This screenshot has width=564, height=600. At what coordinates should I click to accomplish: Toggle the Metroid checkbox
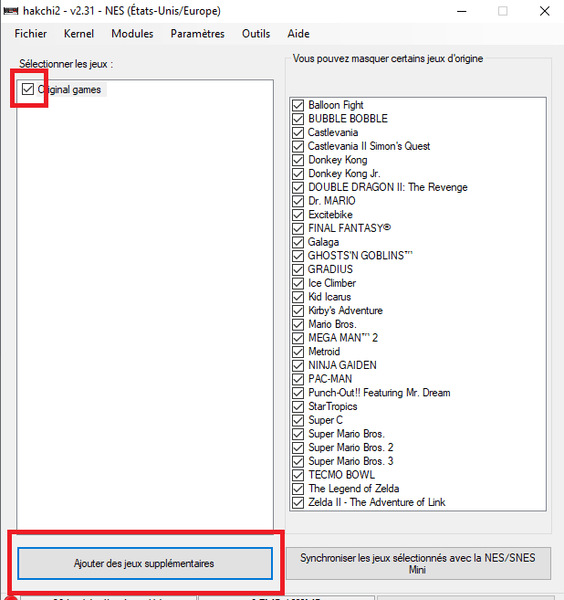click(x=298, y=352)
